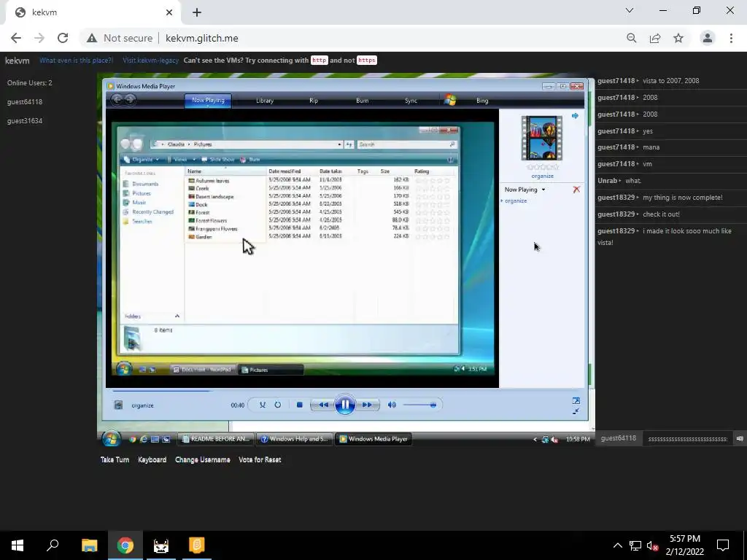Open the 'Visit kekvm-legacy' link

click(150, 61)
